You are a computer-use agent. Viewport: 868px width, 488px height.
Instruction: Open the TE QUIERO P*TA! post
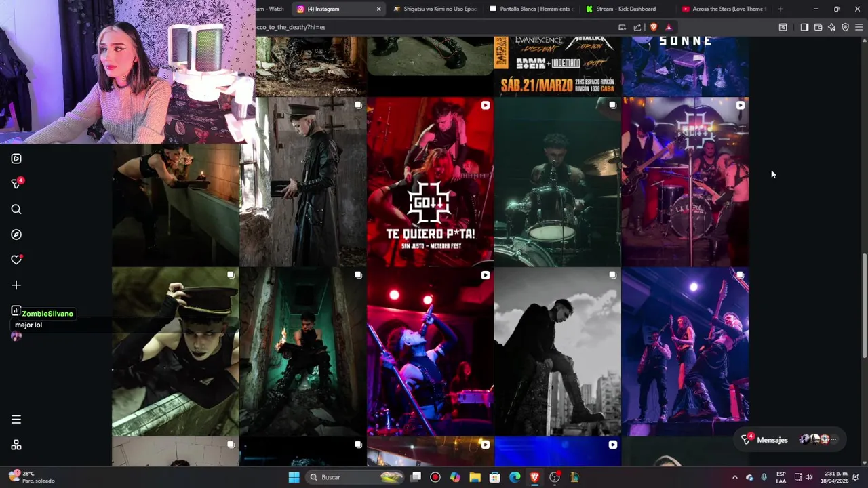[x=430, y=182]
